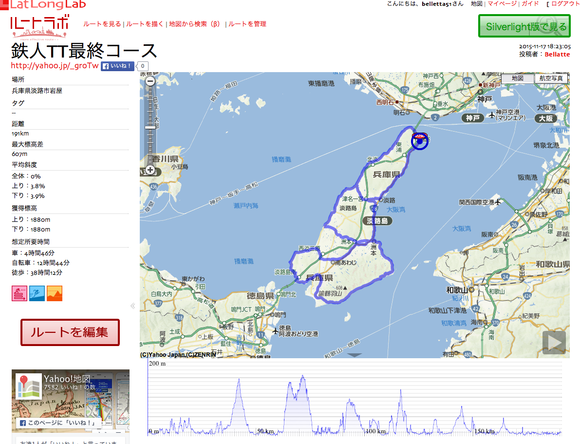Click 徒歩：38時間12分 time estimate
This screenshot has width=580, height=444.
click(37, 272)
